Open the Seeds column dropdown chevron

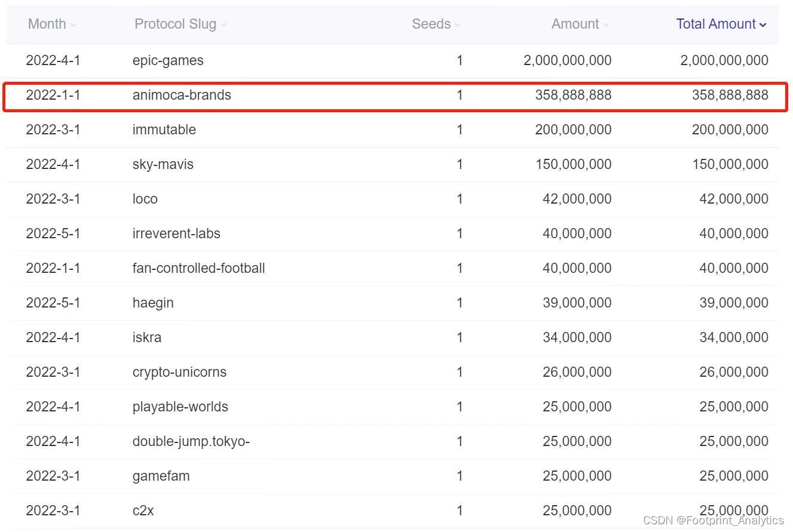coord(457,25)
